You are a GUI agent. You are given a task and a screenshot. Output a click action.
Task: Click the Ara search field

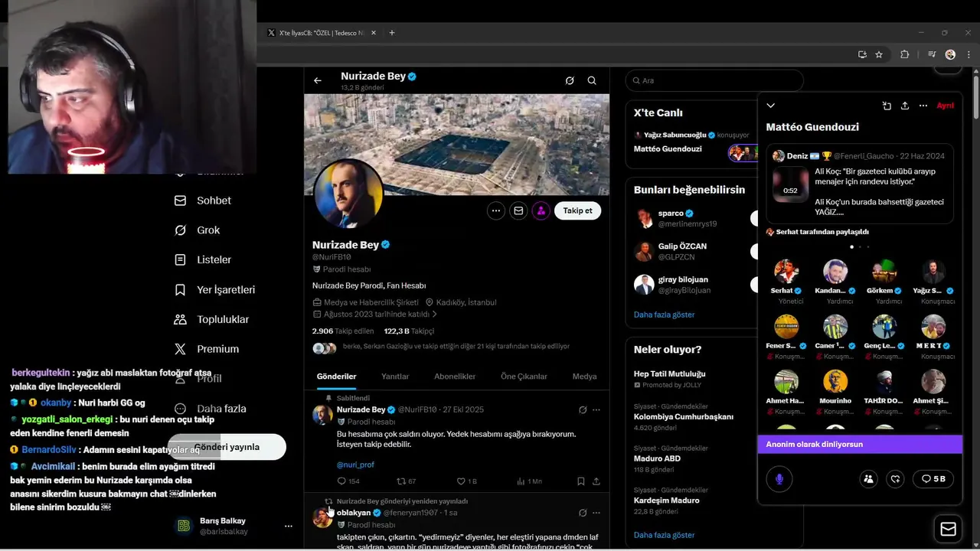[714, 80]
